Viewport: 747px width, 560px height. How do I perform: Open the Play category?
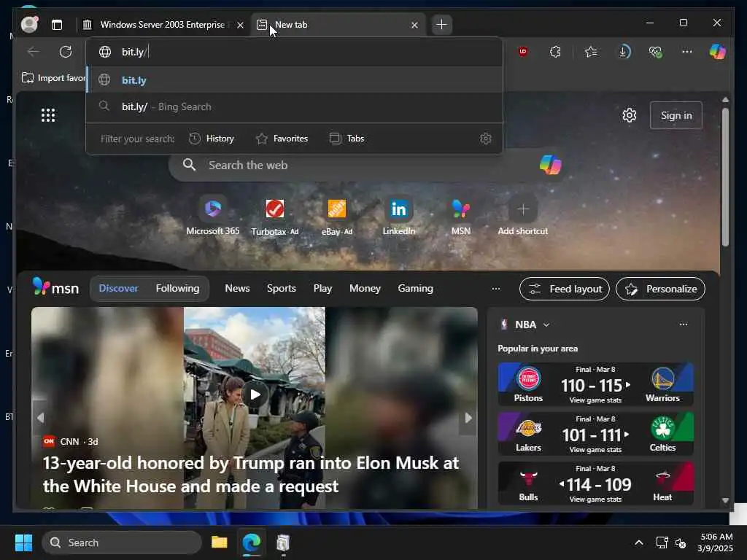pyautogui.click(x=322, y=288)
